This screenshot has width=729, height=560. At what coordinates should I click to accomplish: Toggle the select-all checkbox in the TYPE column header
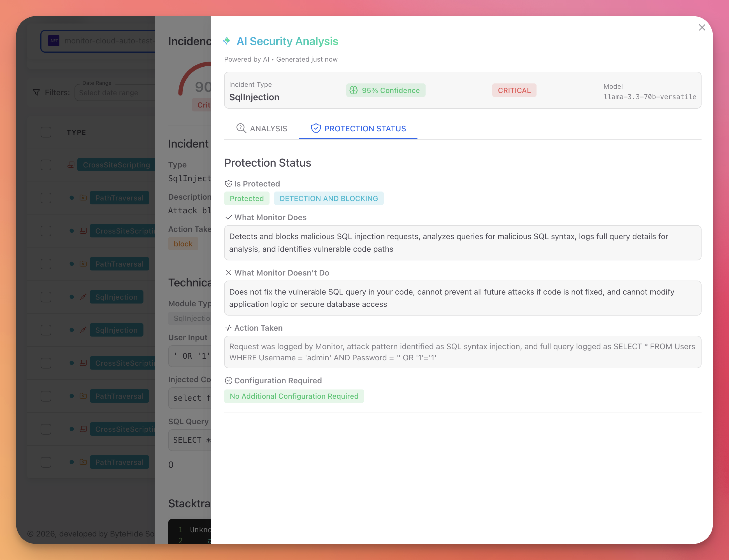pyautogui.click(x=46, y=132)
